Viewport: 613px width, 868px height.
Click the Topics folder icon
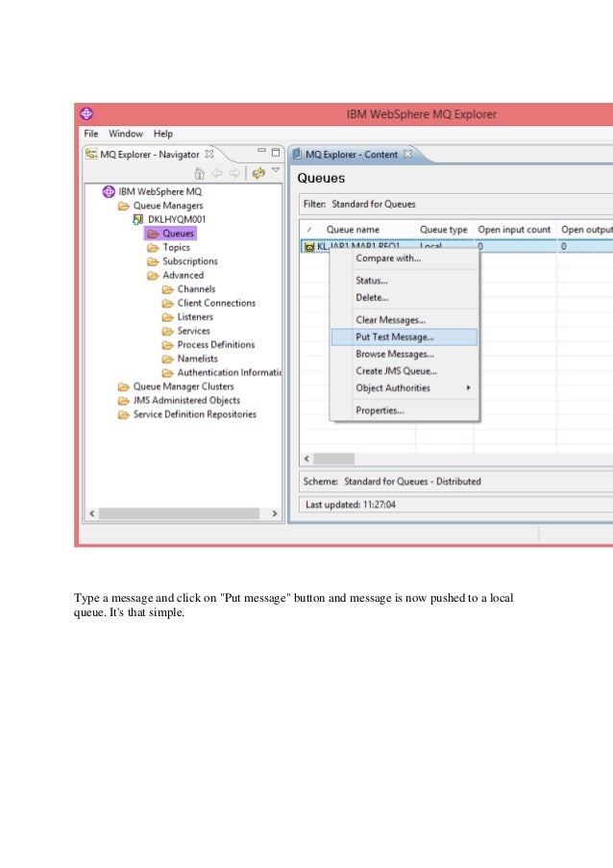tap(153, 247)
